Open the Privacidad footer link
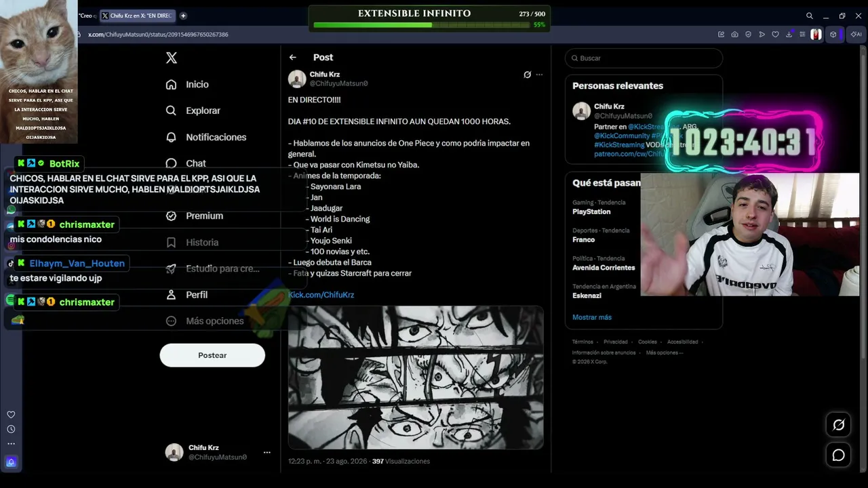The image size is (868, 488). 615,342
